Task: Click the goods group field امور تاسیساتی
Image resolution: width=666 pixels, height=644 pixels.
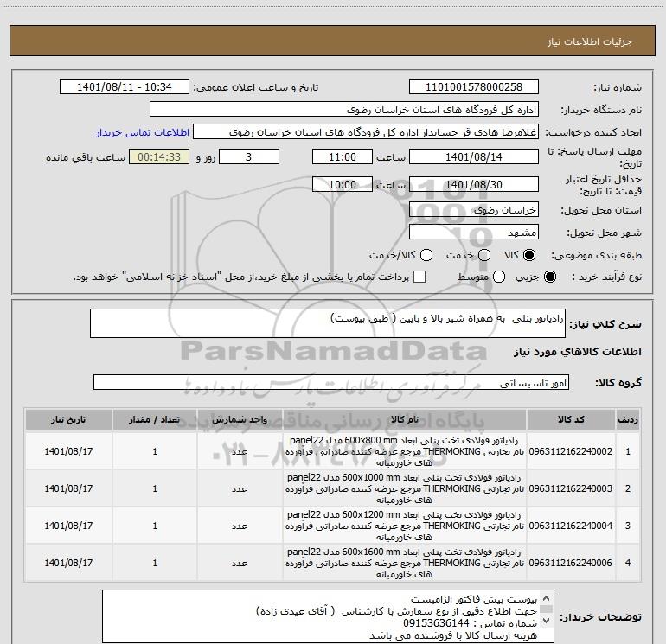Action: click(x=331, y=382)
